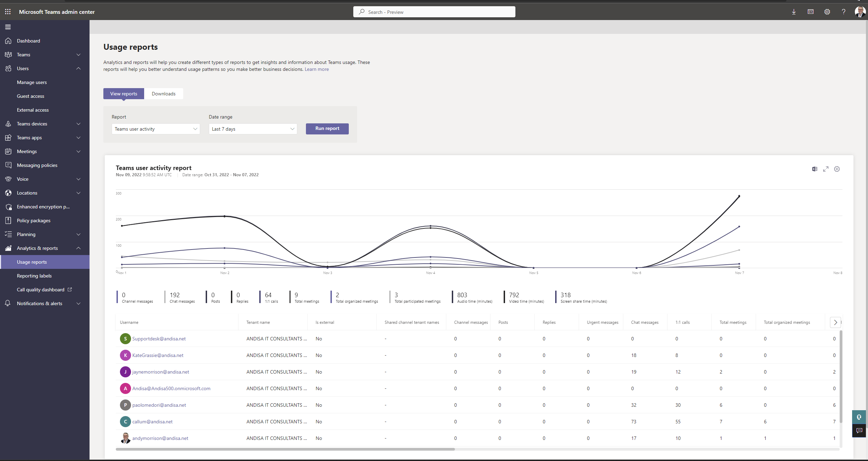
Task: Open the help question mark icon
Action: point(843,12)
